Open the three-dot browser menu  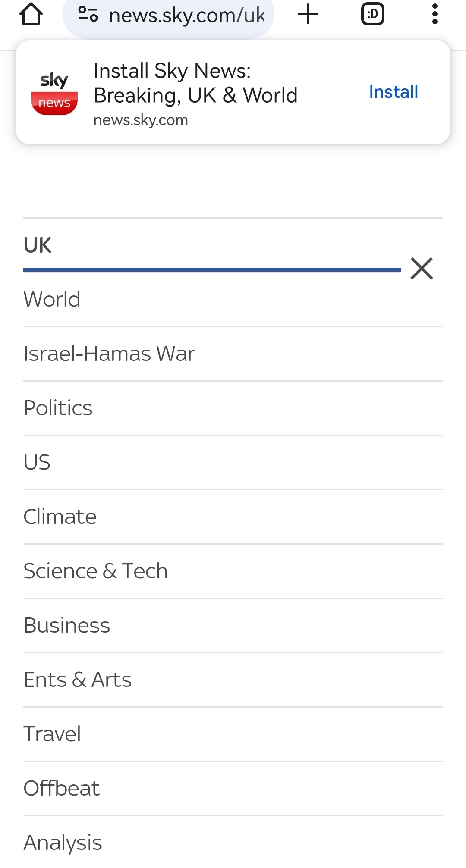click(435, 15)
